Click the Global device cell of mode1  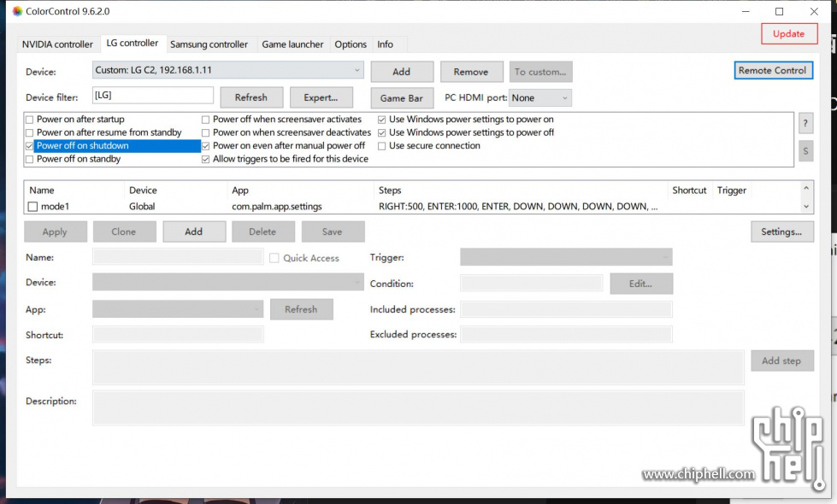(x=142, y=207)
